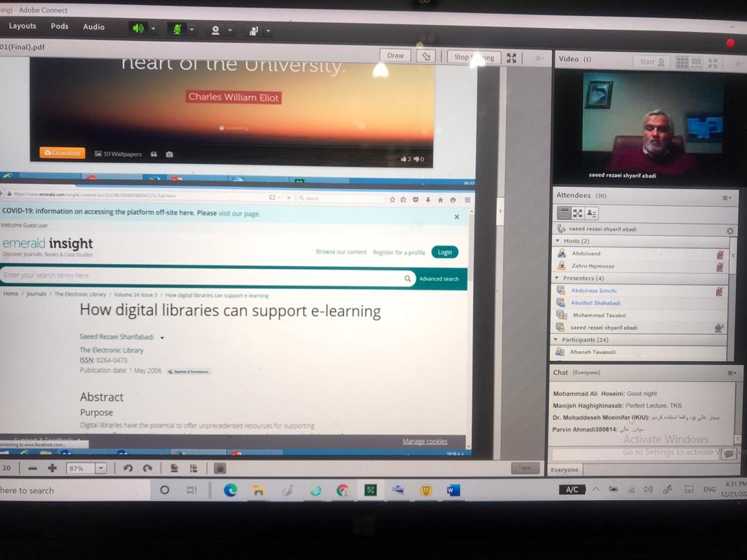Open the Audio menu
Screen dimensions: 747x560
click(93, 27)
